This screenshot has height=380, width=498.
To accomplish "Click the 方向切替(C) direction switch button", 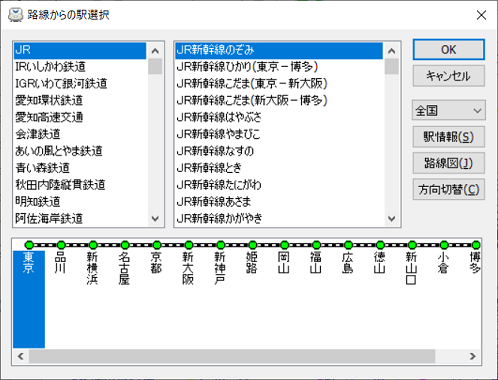I will coord(449,189).
